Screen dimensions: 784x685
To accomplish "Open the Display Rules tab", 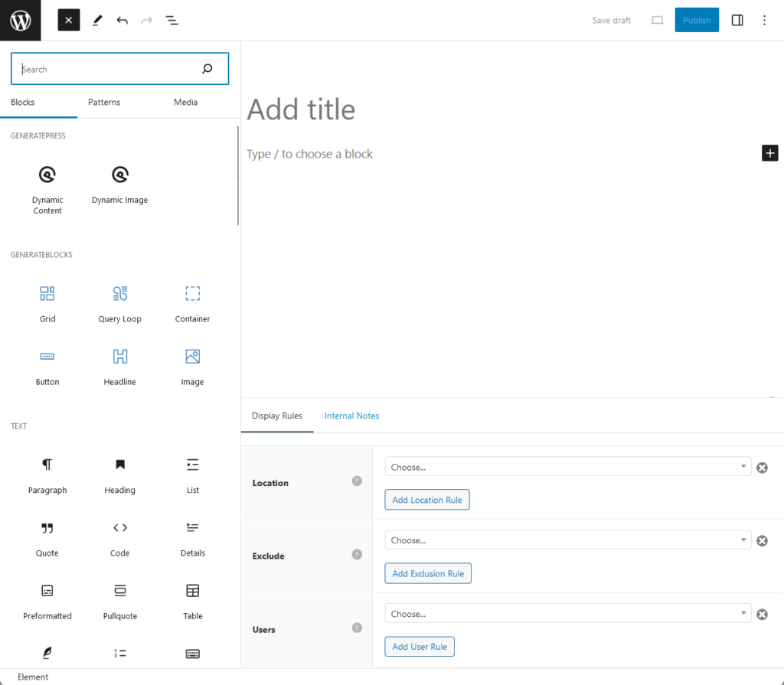I will (277, 416).
